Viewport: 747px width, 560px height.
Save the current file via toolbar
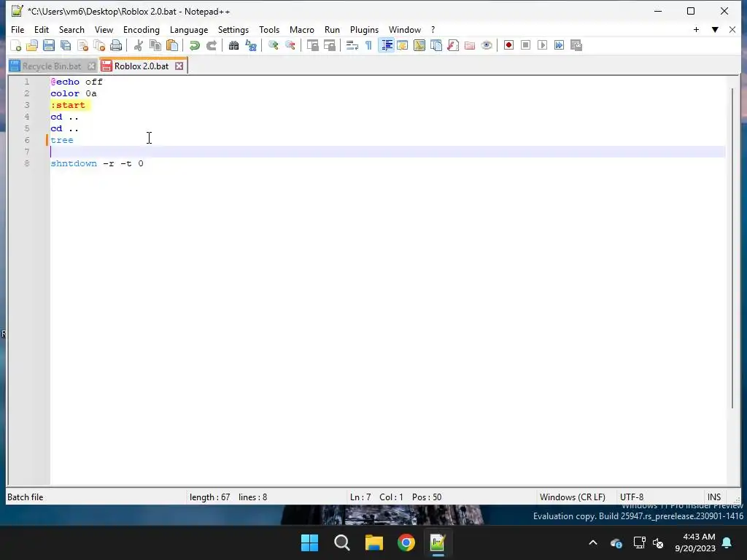coord(49,45)
